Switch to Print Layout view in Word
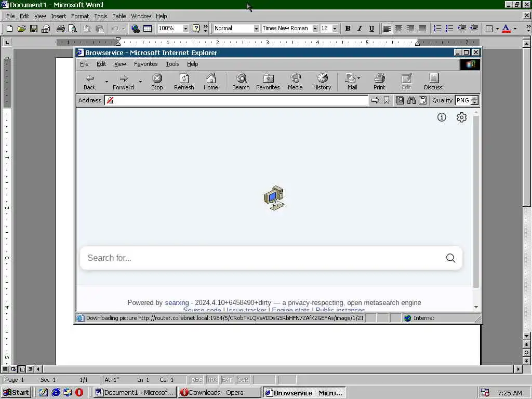This screenshot has height=399, width=532. click(22, 369)
